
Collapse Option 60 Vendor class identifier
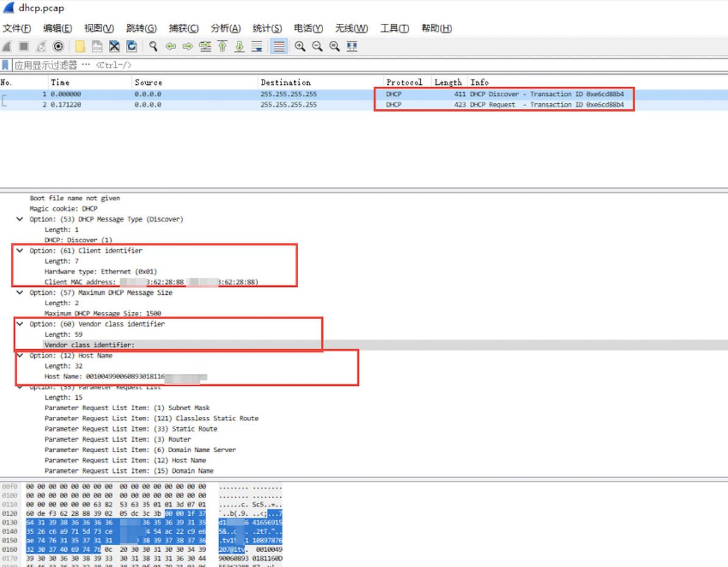pyautogui.click(x=20, y=324)
